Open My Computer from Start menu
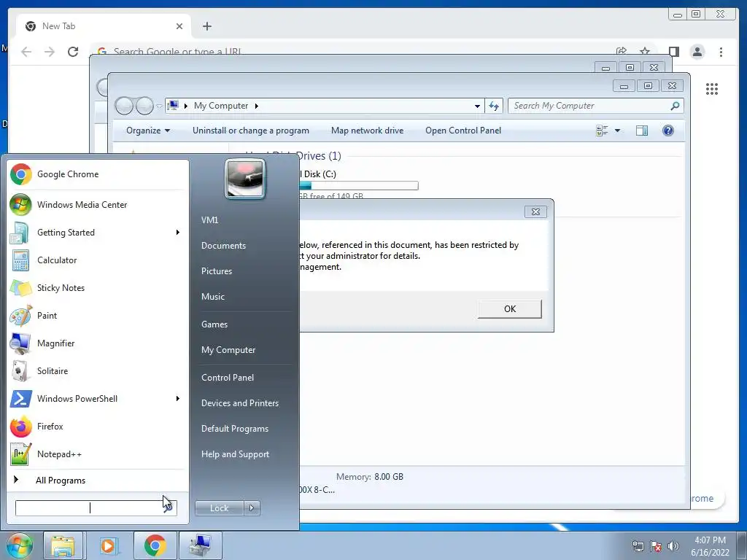 pyautogui.click(x=228, y=350)
